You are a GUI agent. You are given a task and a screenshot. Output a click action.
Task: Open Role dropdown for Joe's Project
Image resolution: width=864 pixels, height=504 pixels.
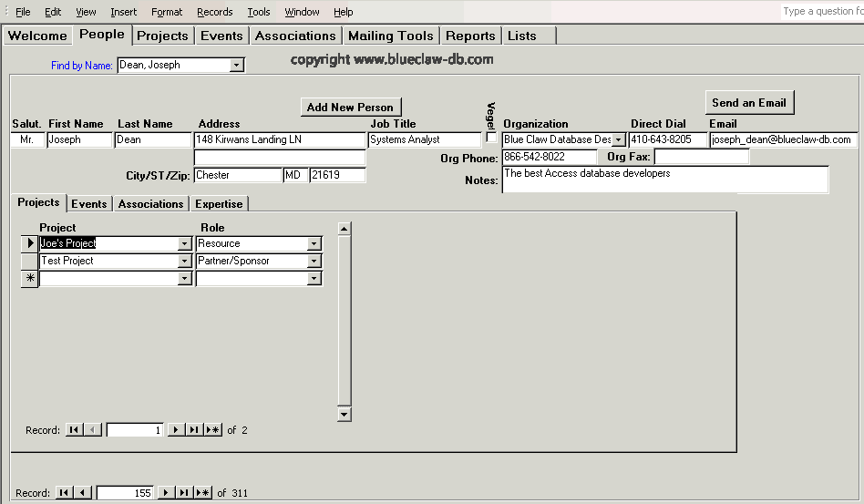click(x=314, y=244)
